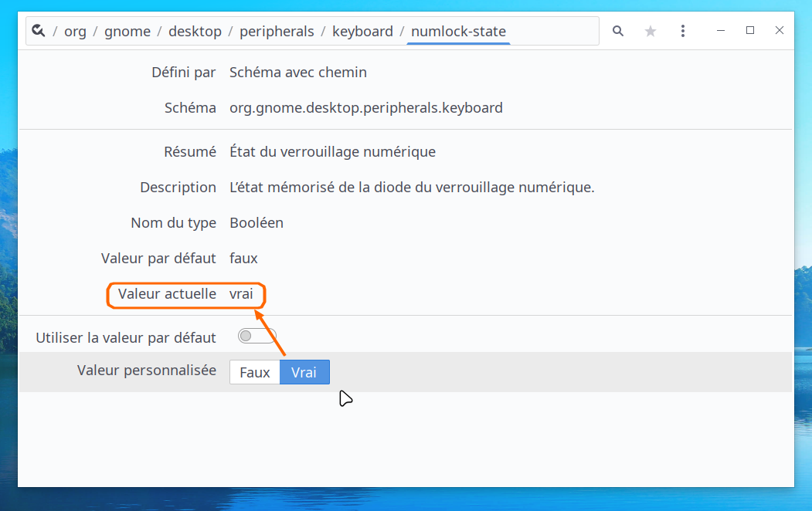Click the 'numlock-state' key in path bar
The image size is (812, 511).
click(x=458, y=32)
